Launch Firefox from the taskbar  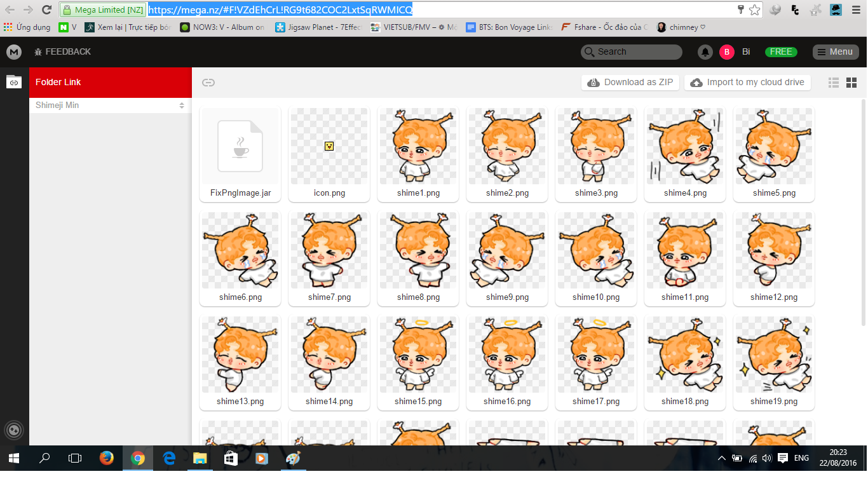pos(107,458)
